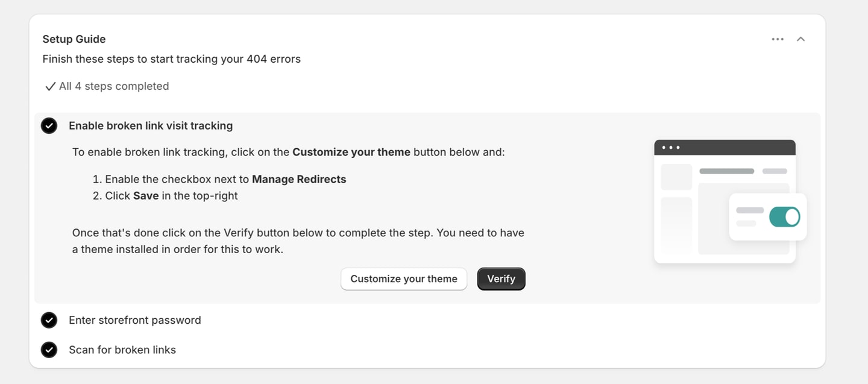The image size is (868, 384).
Task: Expand the Scan for broken links step
Action: click(122, 350)
